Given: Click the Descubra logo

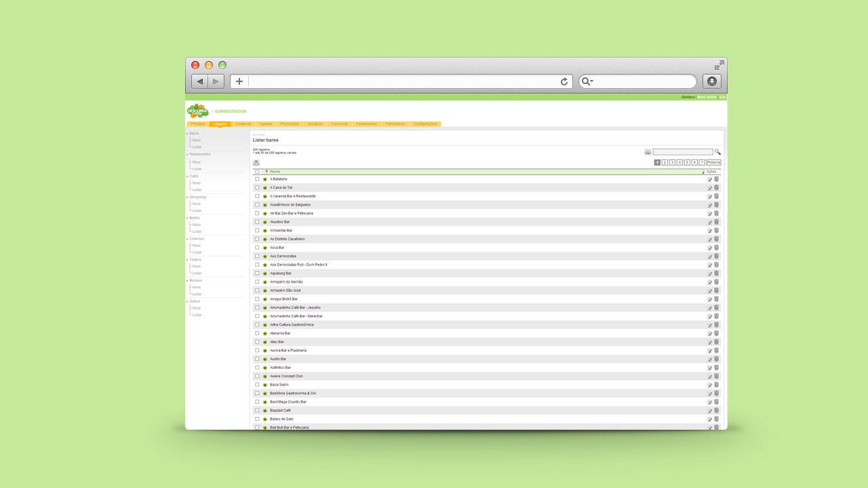Looking at the screenshot, I should pyautogui.click(x=197, y=111).
